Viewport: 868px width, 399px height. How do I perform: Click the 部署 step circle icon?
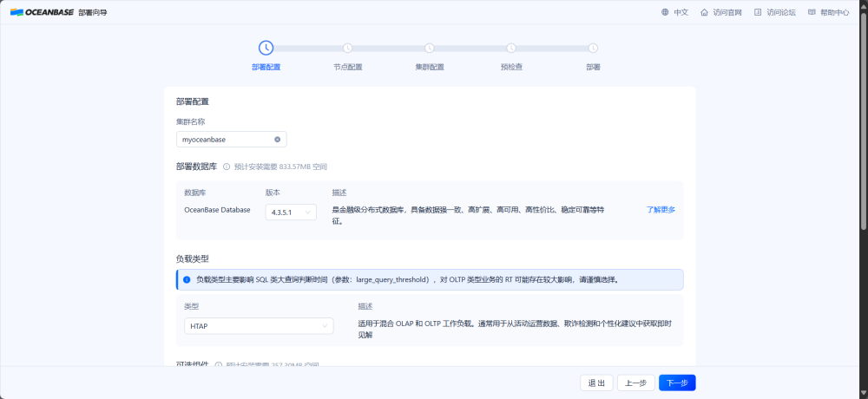pos(594,49)
